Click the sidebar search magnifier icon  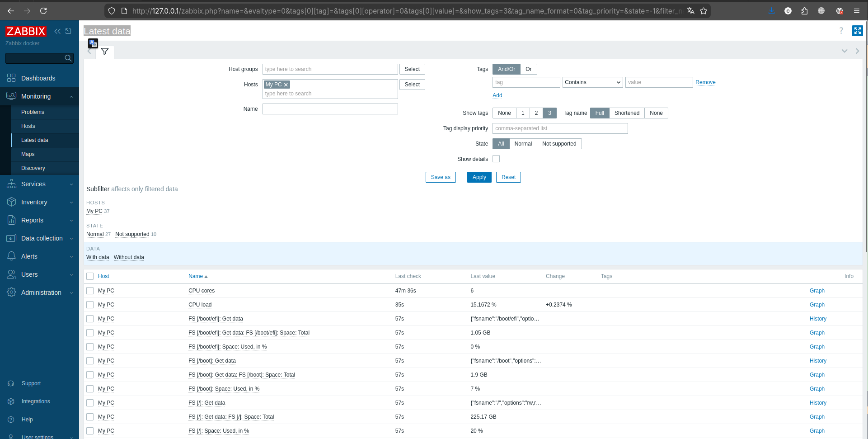click(x=68, y=58)
